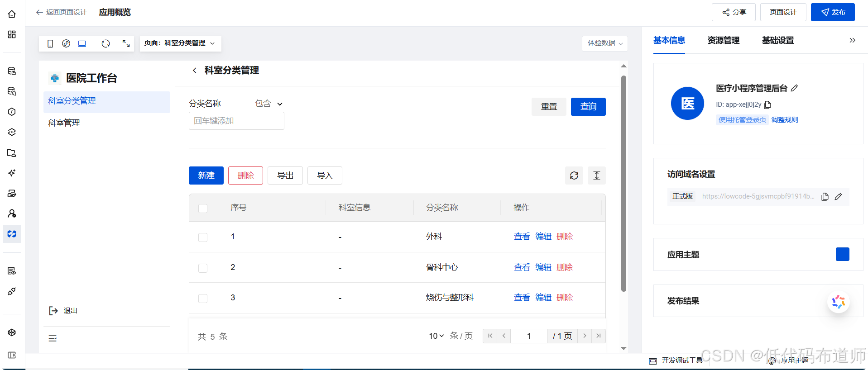Click the 导入 button
This screenshot has height=370, width=868.
coord(325,176)
